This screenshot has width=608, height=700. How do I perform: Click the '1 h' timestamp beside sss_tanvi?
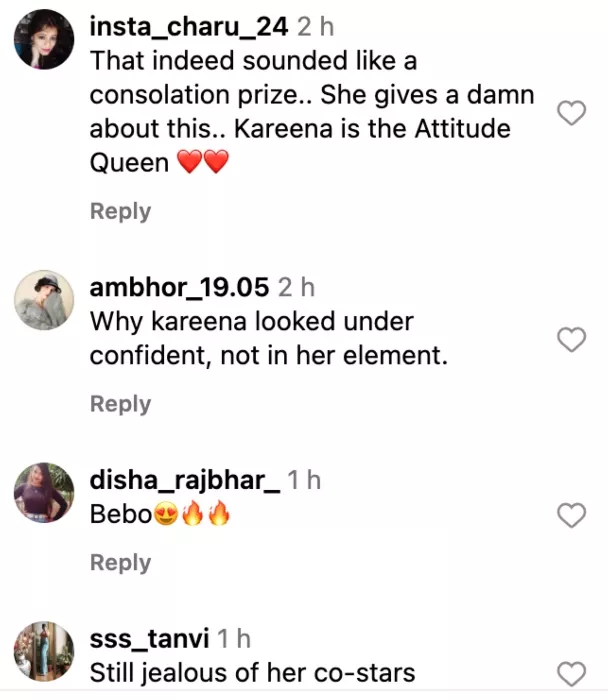pyautogui.click(x=234, y=638)
